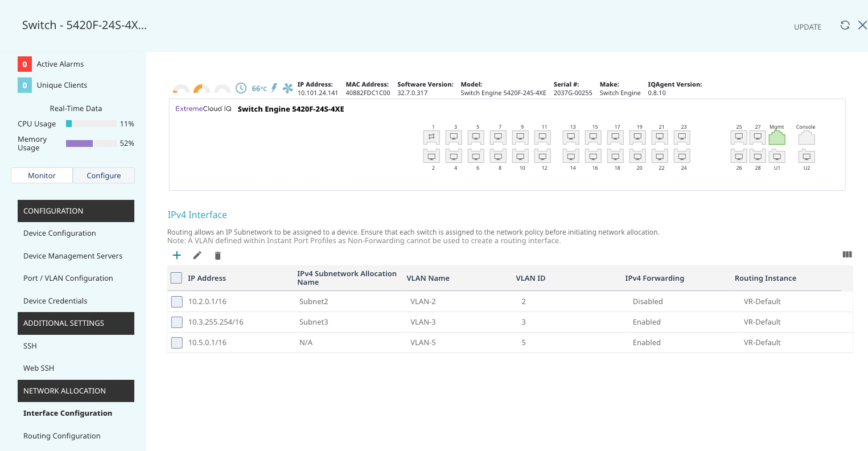Select port 24 on the switch
This screenshot has height=451, width=868.
[681, 156]
